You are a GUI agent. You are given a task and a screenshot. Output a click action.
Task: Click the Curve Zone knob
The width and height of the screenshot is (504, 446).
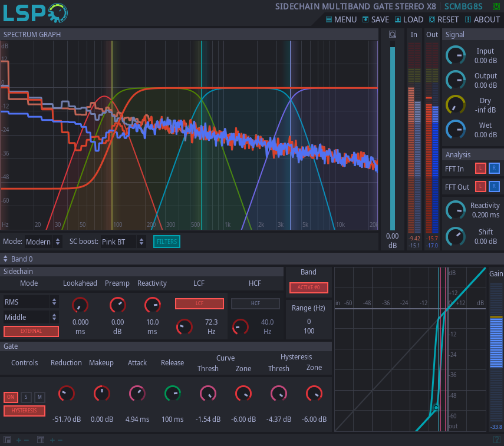(243, 394)
